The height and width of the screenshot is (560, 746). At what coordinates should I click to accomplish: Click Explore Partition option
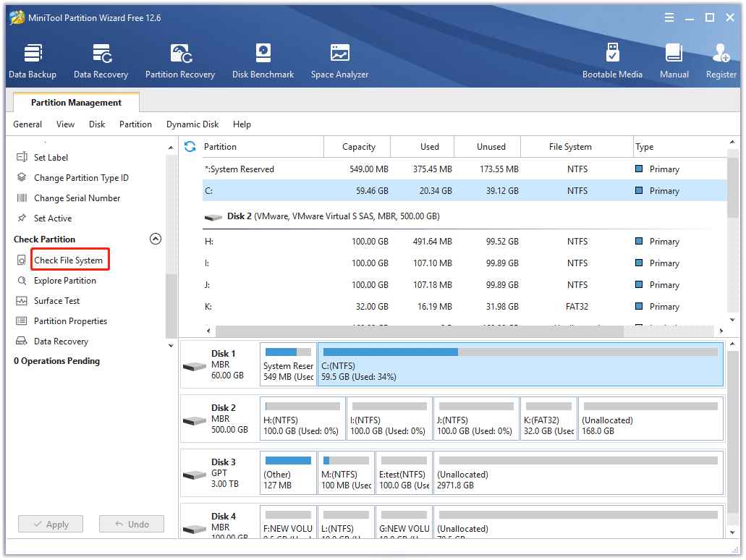64,281
